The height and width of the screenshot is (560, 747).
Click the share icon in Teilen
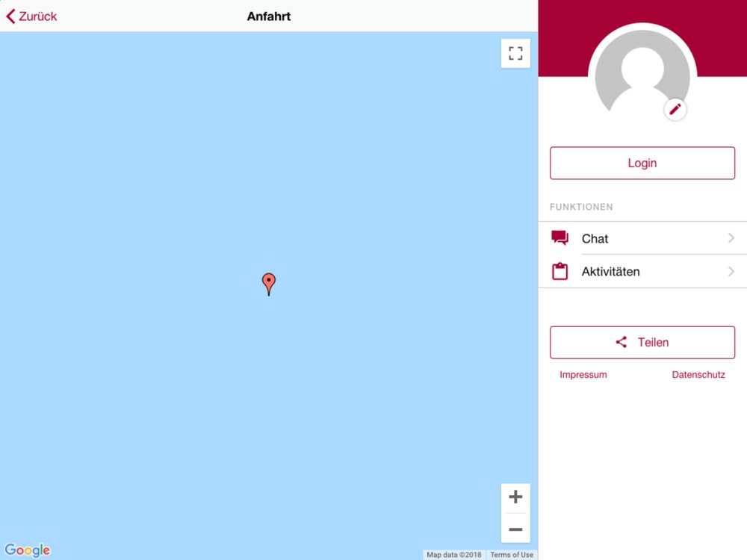[622, 342]
